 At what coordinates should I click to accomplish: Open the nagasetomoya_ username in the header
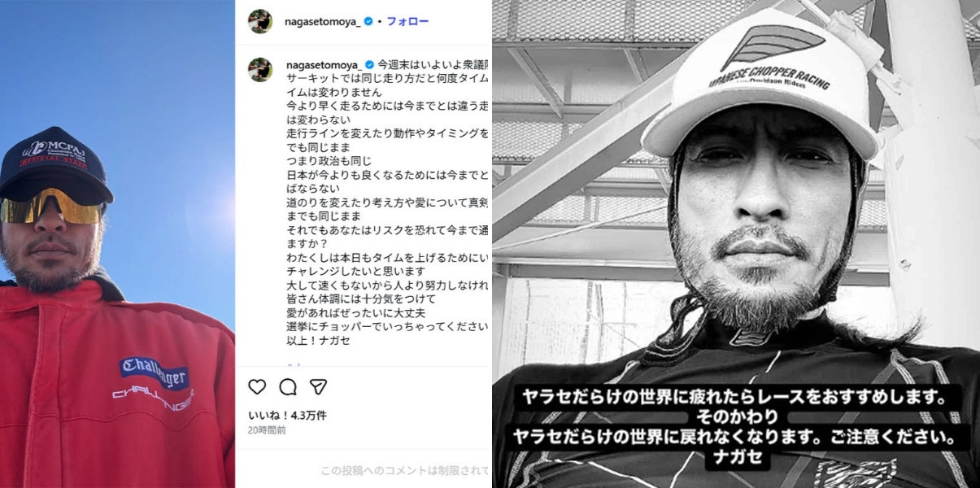tap(323, 21)
